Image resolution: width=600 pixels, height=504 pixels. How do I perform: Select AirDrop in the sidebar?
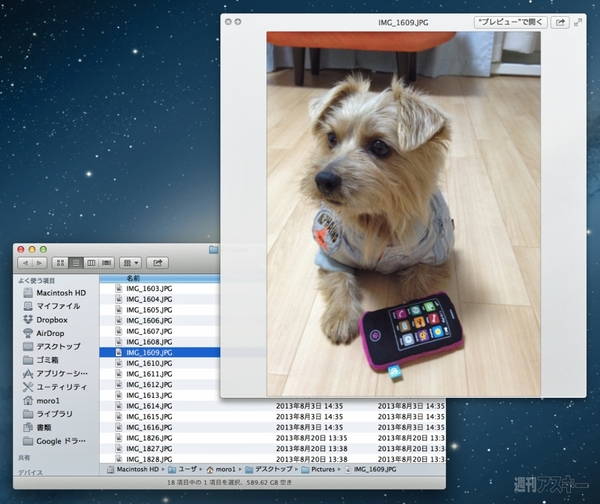(53, 332)
